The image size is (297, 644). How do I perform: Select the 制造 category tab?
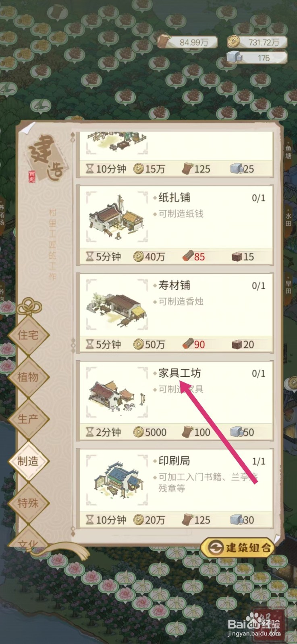(x=28, y=461)
